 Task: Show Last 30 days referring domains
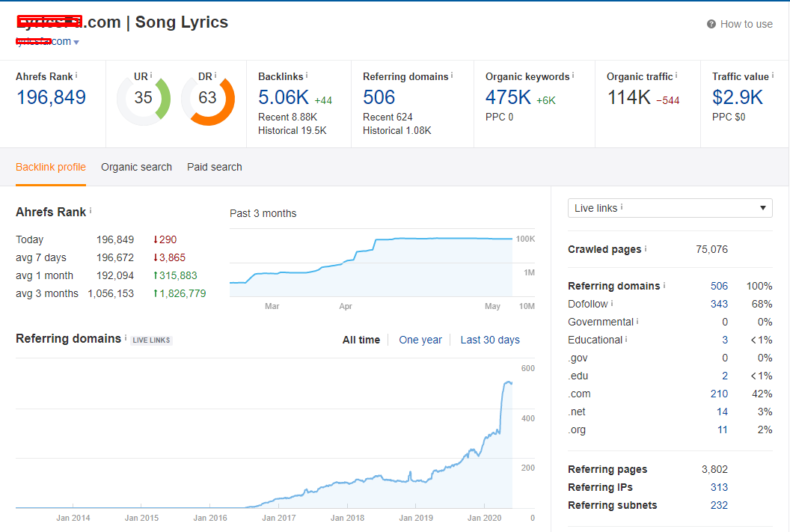[x=489, y=340]
